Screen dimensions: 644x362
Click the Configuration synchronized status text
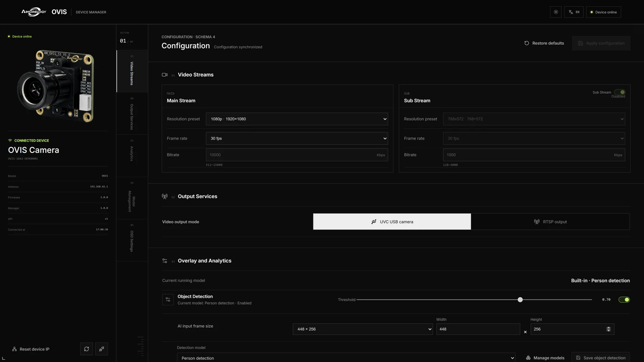click(x=238, y=47)
